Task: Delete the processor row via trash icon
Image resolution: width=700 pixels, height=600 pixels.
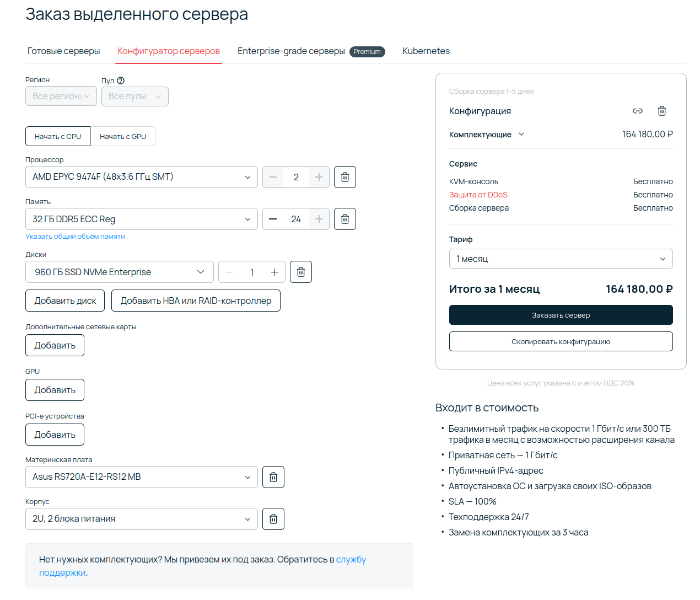Action: 345,177
